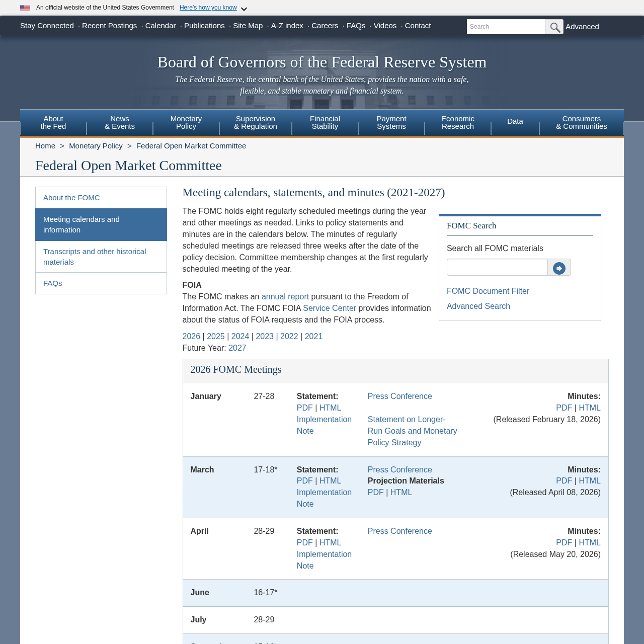The height and width of the screenshot is (644, 644).
Task: Open the FOIA Service Center link
Action: [x=330, y=308]
